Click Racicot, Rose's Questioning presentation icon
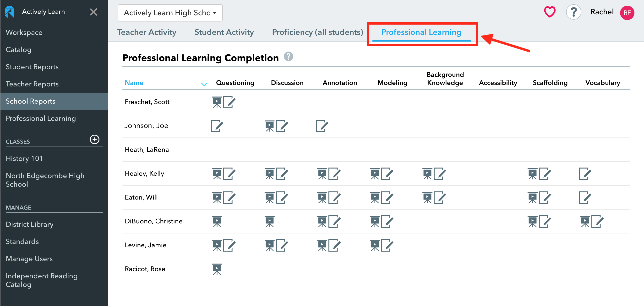Screen dimensions: 644x306 (x=217, y=269)
